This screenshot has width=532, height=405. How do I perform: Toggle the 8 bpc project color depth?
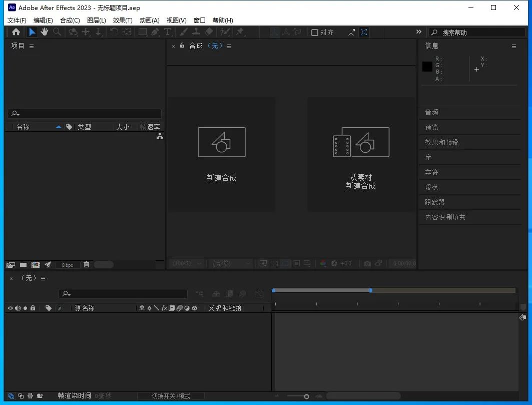[68, 264]
